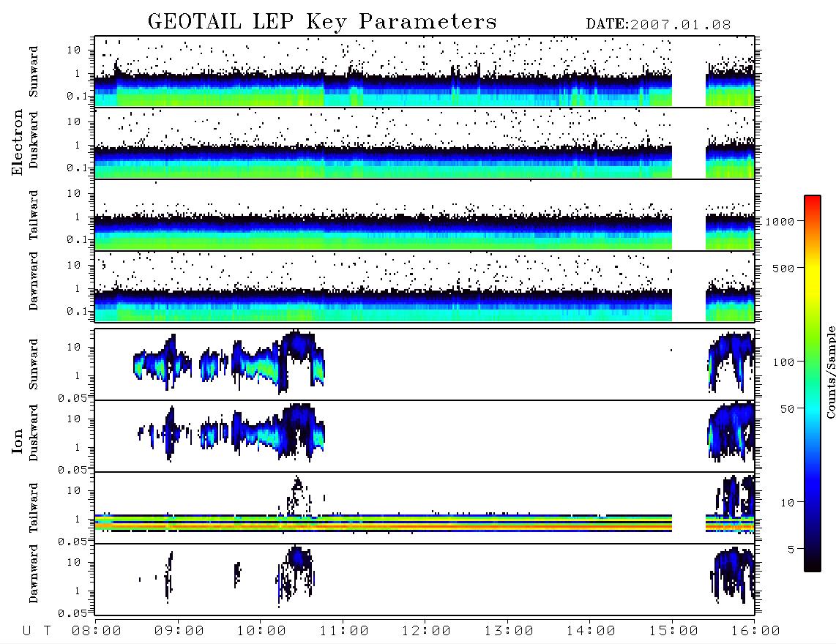Click the Electron Tailward spectrogram plot
This screenshot has height=644, width=836.
tap(425, 215)
